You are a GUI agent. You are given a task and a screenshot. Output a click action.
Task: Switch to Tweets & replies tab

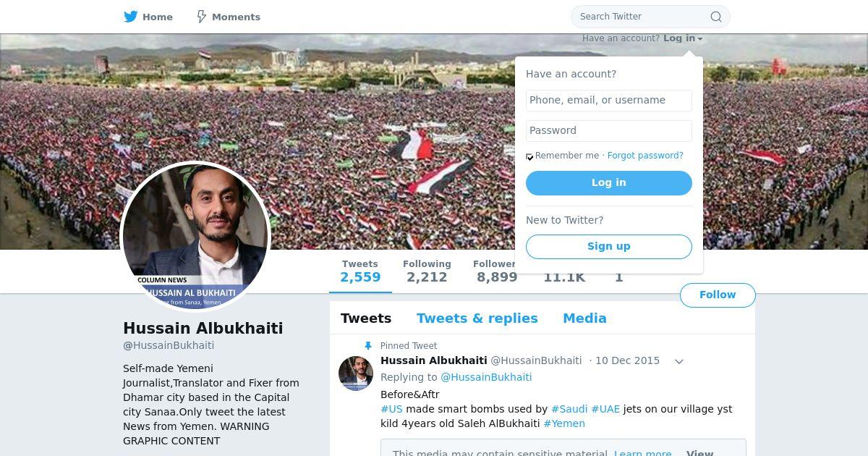coord(477,318)
